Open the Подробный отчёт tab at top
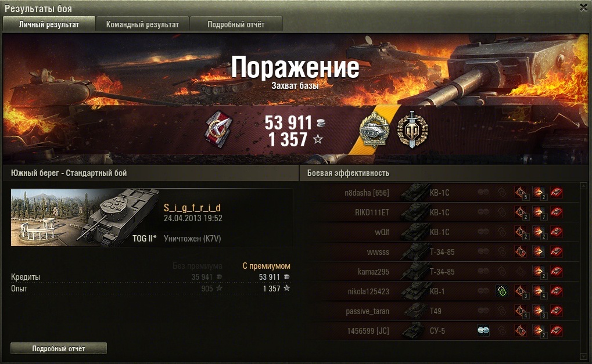592x364 pixels. [x=236, y=24]
